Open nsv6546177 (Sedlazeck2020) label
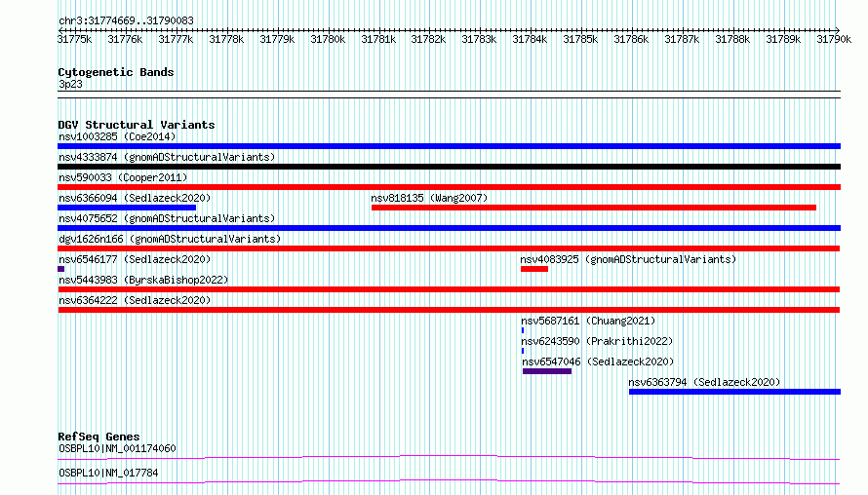The width and height of the screenshot is (868, 495). coord(135,259)
